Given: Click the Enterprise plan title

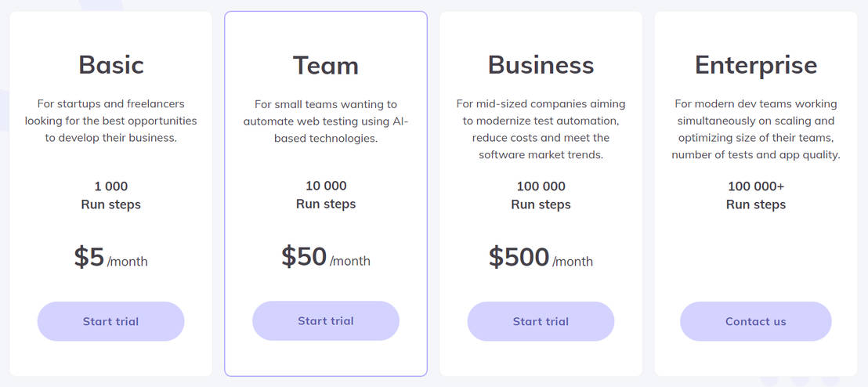Looking at the screenshot, I should 755,64.
